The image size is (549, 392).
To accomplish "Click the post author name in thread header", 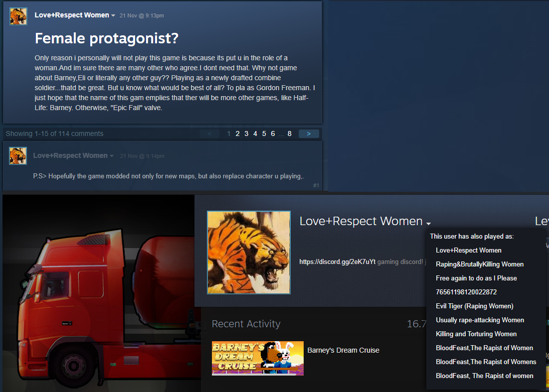I will pos(72,15).
